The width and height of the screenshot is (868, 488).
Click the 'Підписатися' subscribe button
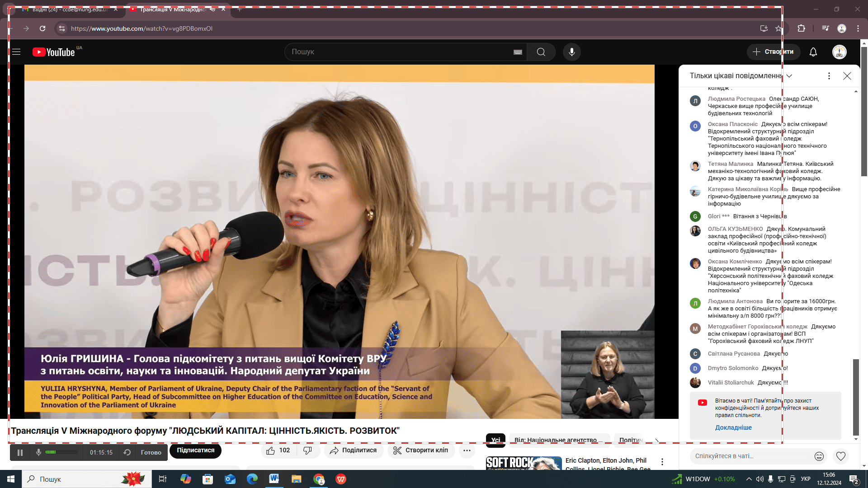pos(195,450)
